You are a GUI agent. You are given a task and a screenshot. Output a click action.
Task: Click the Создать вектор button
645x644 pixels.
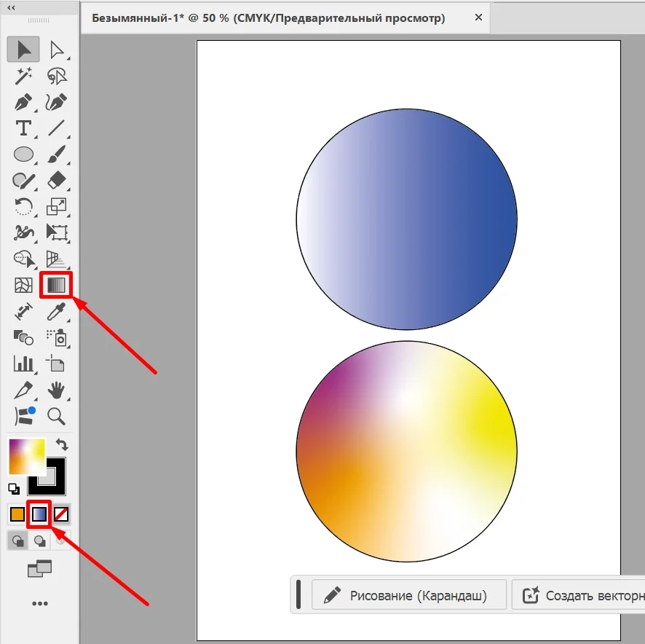click(x=579, y=596)
